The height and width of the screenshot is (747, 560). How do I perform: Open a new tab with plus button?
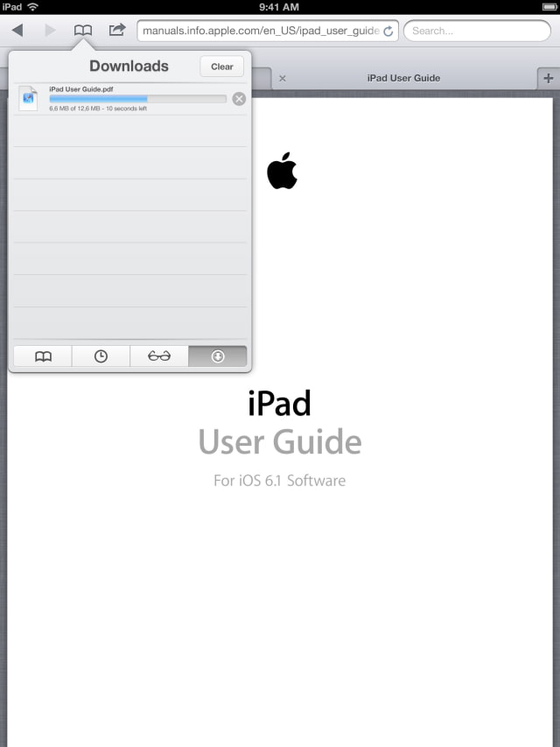coord(549,78)
